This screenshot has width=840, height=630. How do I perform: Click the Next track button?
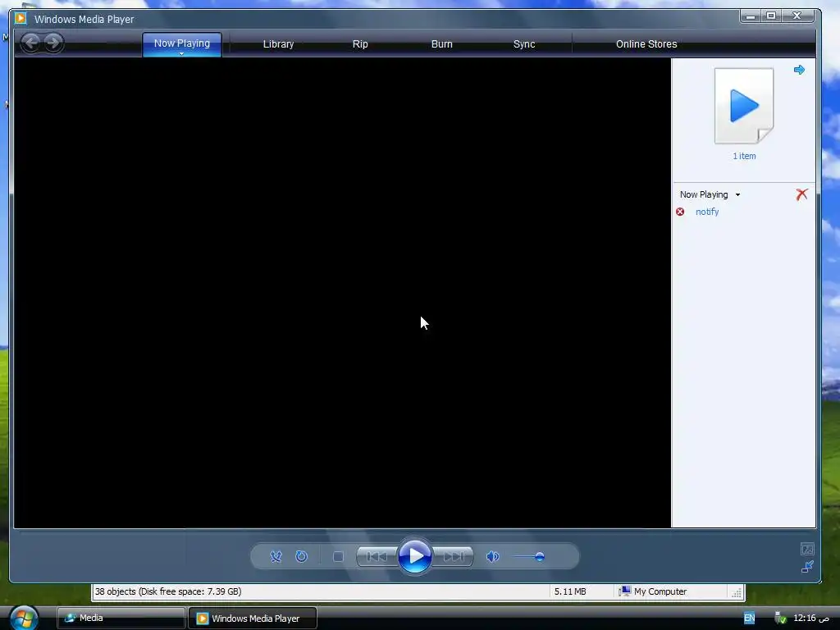[453, 557]
